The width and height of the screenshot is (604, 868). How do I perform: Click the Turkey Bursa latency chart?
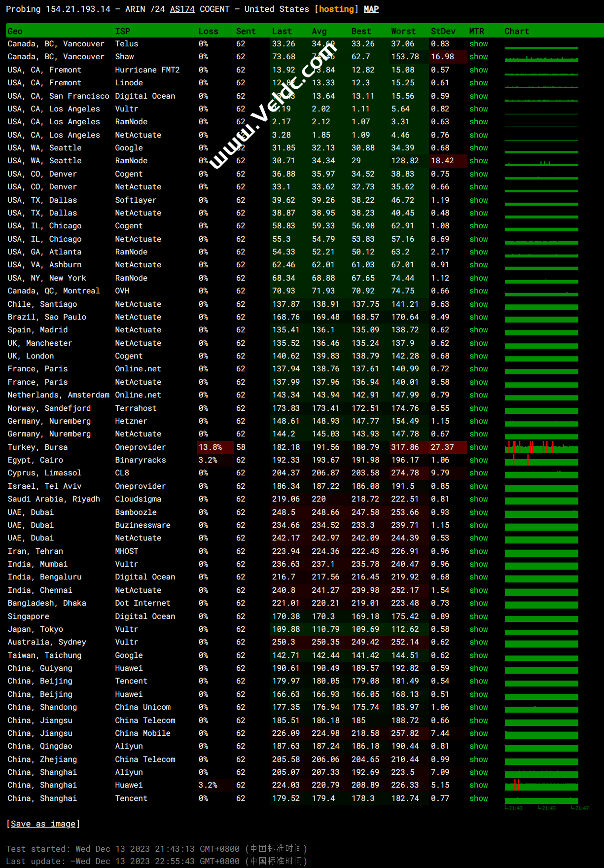pos(541,447)
